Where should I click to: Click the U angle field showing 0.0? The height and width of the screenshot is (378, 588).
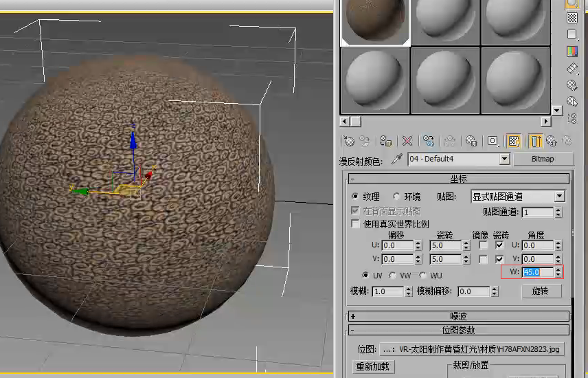coord(538,245)
